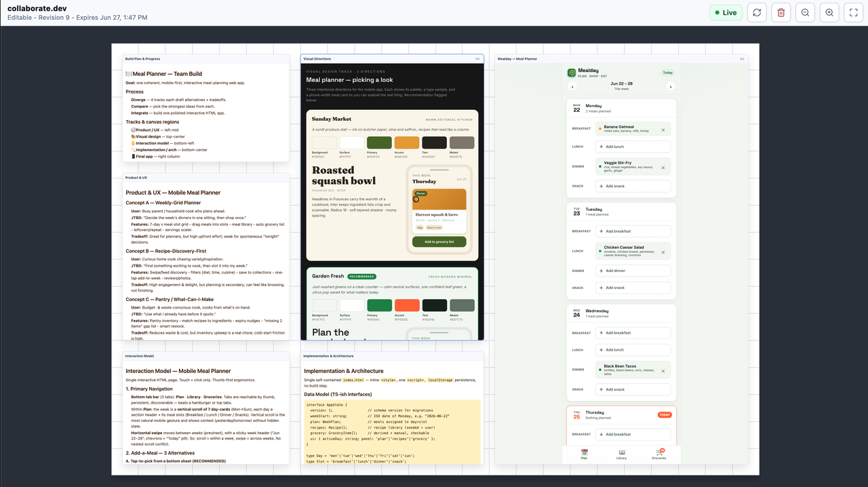Click Add dinner under Tuesday
868x487 pixels.
(633, 271)
